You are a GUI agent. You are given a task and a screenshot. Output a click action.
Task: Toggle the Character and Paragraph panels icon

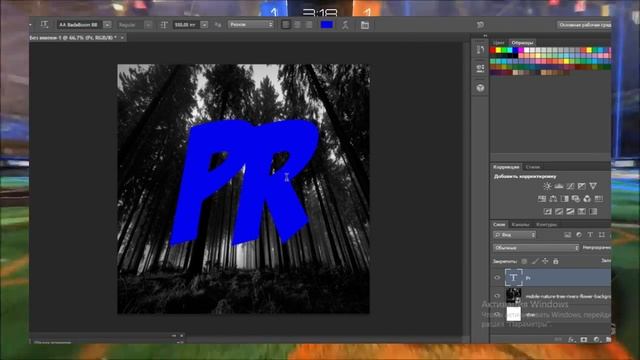tap(364, 25)
